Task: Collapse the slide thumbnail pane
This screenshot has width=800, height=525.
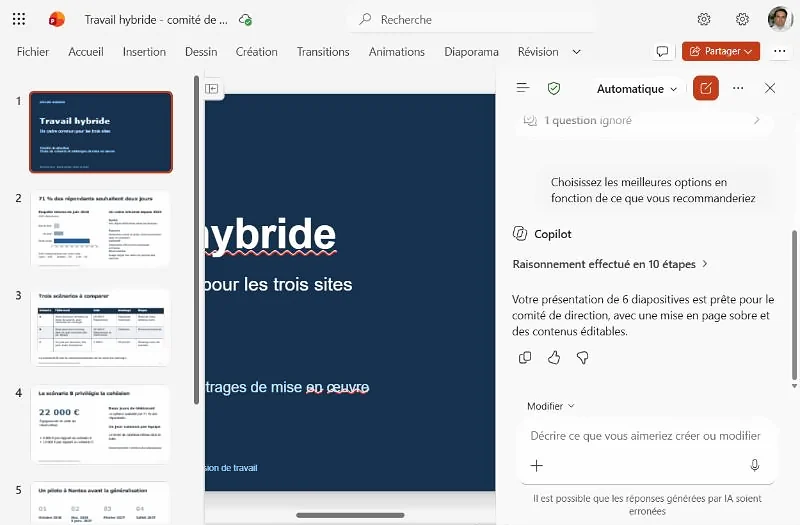Action: [211, 89]
